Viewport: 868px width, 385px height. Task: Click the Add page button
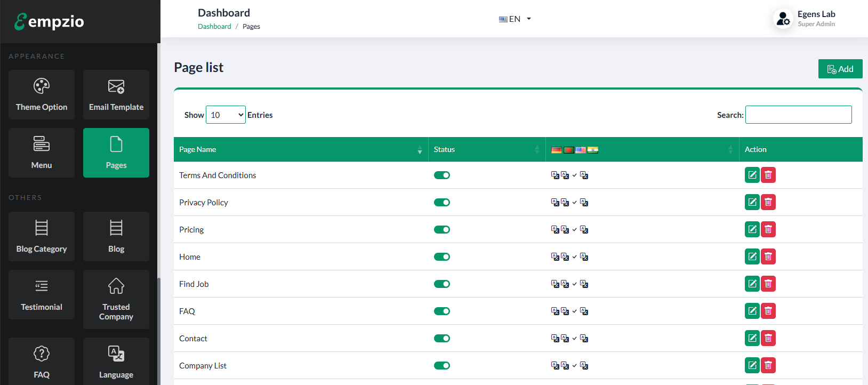840,69
